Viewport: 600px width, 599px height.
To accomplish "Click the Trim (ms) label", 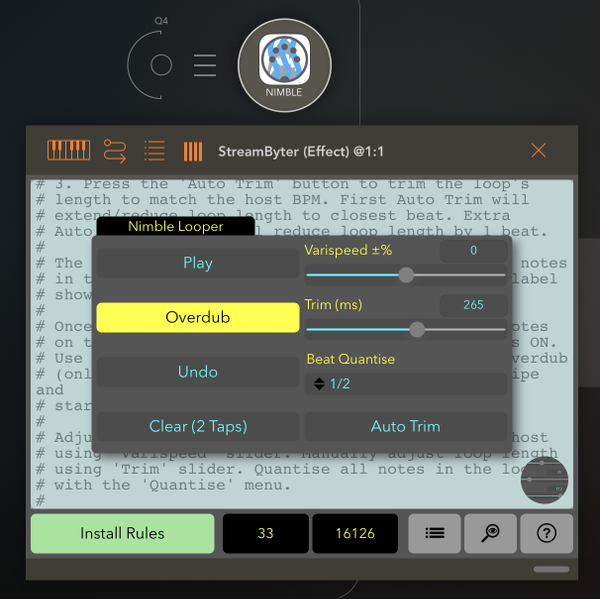I will (333, 305).
